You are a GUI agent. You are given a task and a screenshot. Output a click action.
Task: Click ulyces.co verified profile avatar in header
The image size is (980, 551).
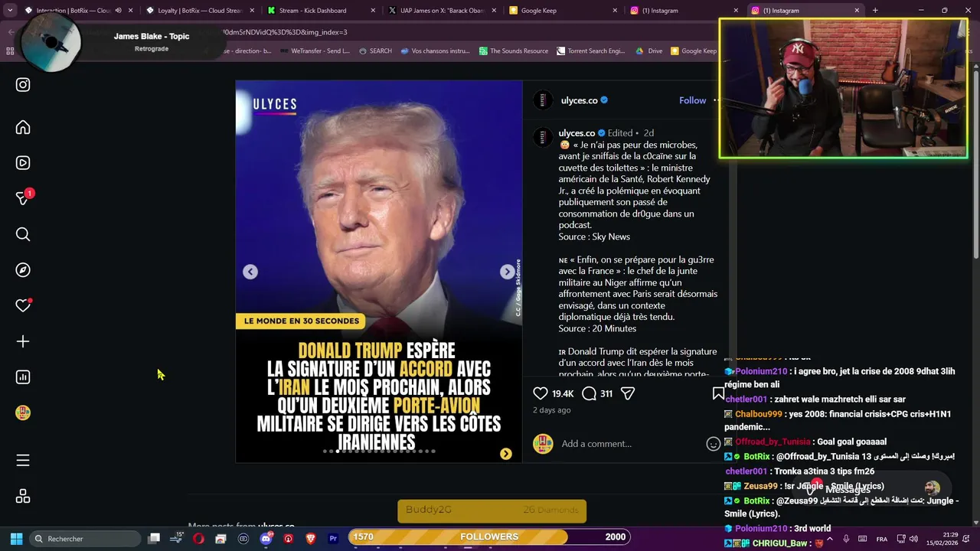pos(543,100)
